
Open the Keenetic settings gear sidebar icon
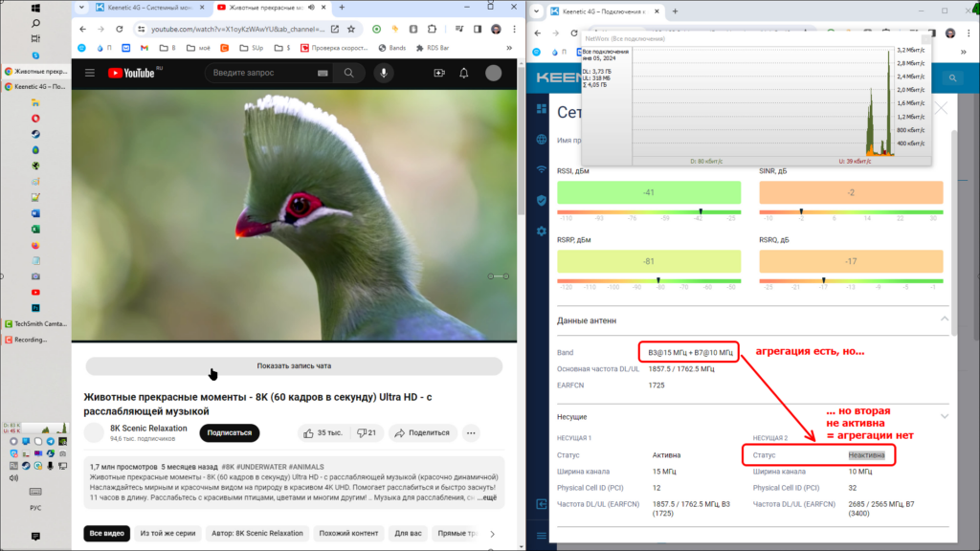pos(542,231)
